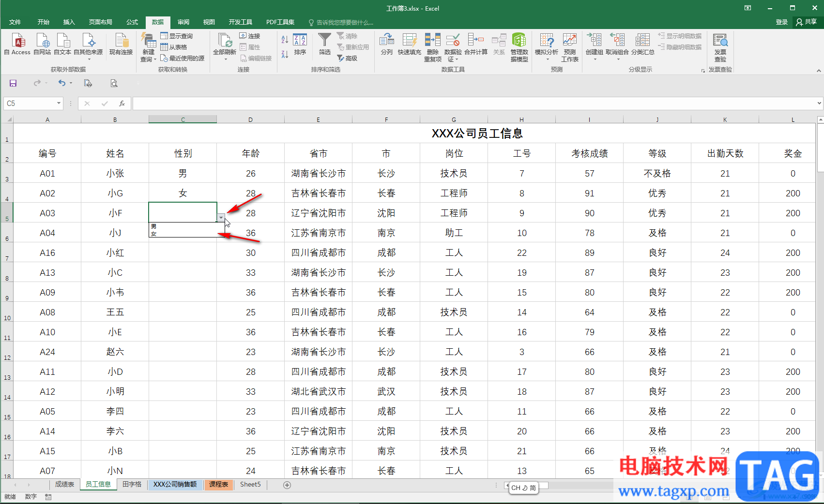Click the Flash Fill (快速填充) icon
Image resolution: width=824 pixels, height=504 pixels.
pyautogui.click(x=409, y=41)
